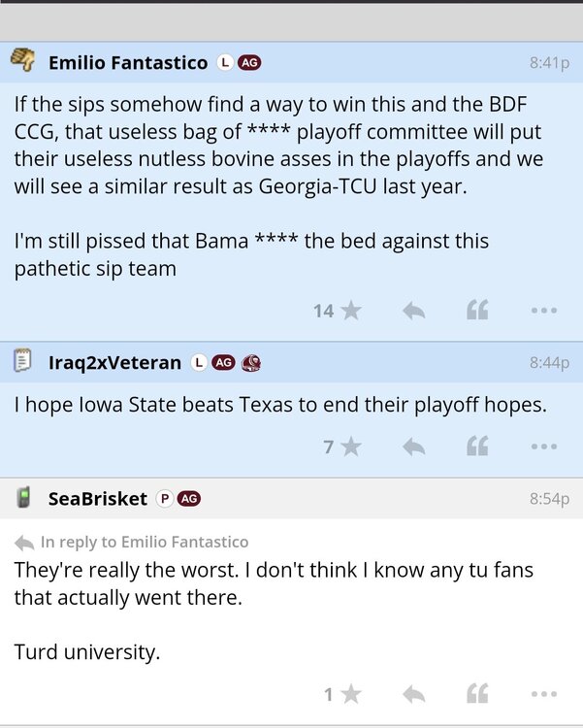
Task: Star Iraq2xVeteran's post
Action: pos(350,447)
